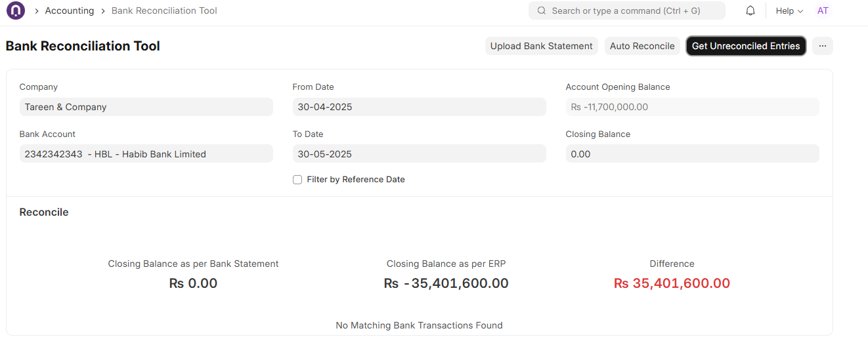The width and height of the screenshot is (868, 358).
Task: Focus the search or type a command box
Action: click(627, 10)
